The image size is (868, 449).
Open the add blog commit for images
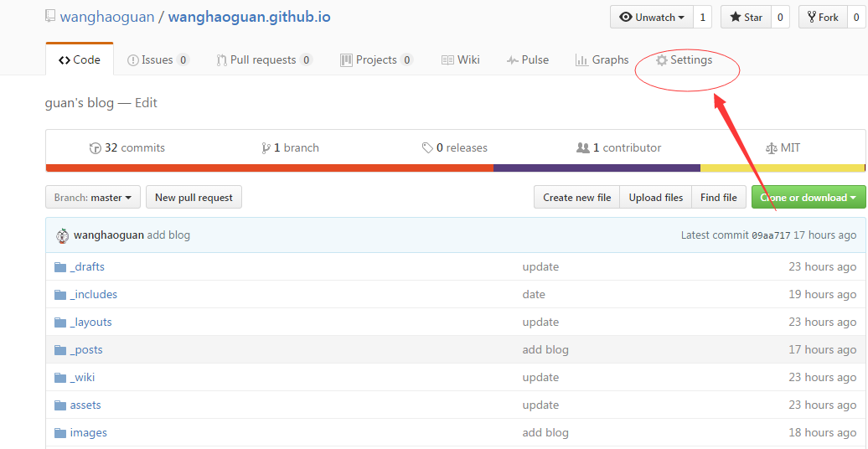click(545, 433)
